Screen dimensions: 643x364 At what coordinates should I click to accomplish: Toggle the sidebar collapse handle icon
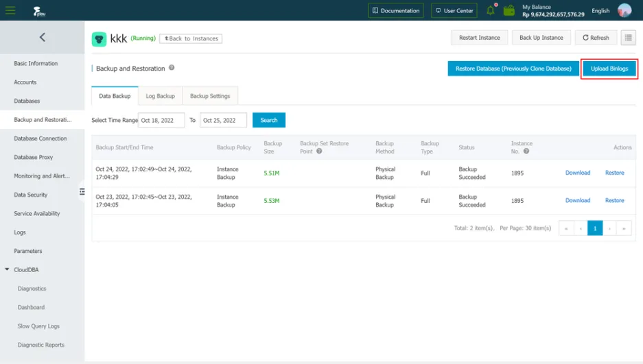(x=82, y=191)
